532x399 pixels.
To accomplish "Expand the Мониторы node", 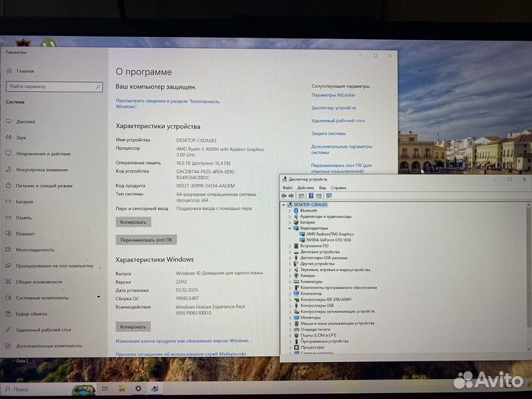I will (x=290, y=318).
